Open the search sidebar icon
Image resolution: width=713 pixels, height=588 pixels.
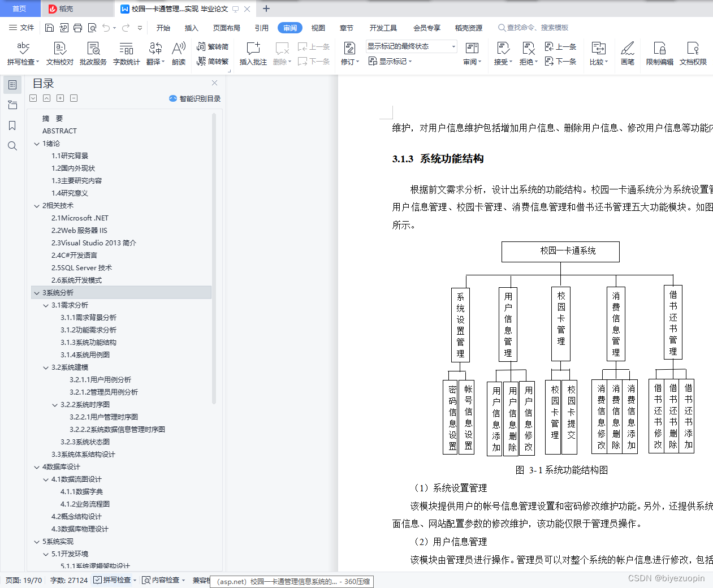tap(12, 146)
